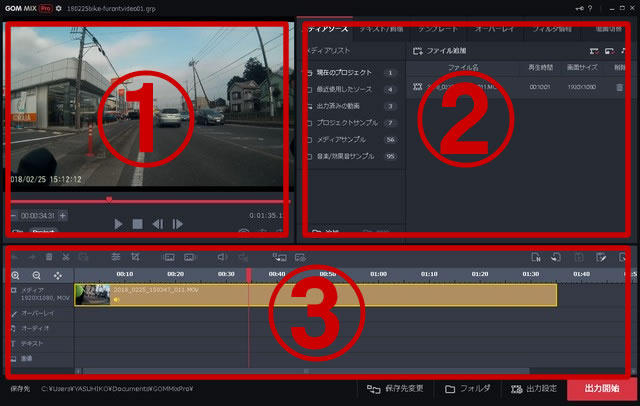This screenshot has height=406, width=640.
Task: Switch to the メディアソース tab
Action: [x=327, y=29]
